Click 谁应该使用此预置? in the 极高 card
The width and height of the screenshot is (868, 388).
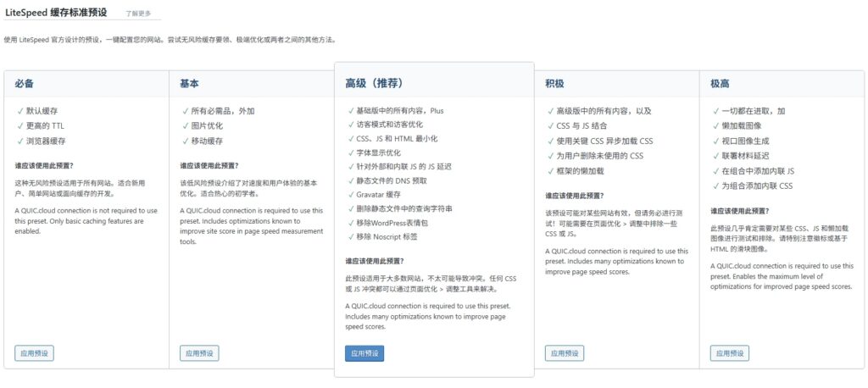[x=739, y=211]
